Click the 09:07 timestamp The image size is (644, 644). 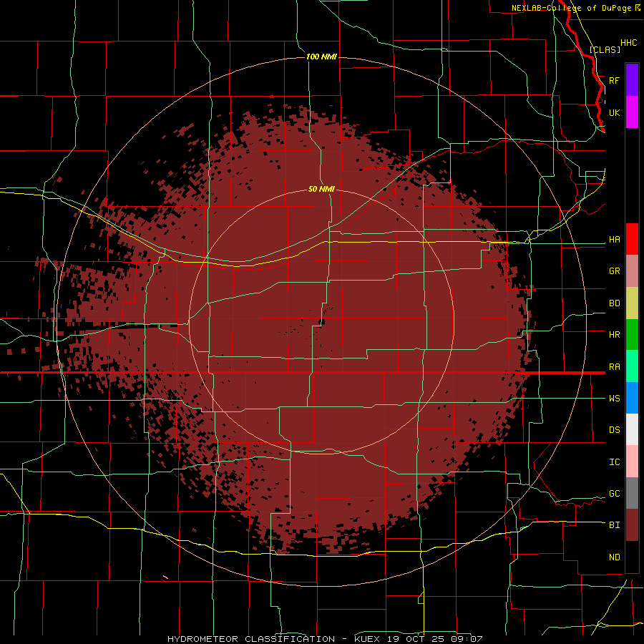(469, 639)
